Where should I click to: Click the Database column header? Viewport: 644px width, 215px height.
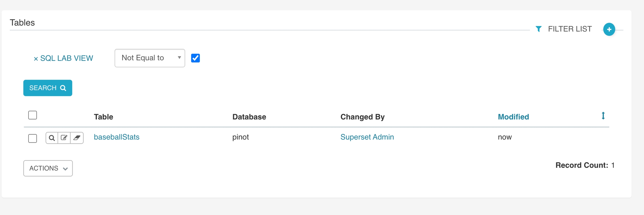(x=249, y=117)
